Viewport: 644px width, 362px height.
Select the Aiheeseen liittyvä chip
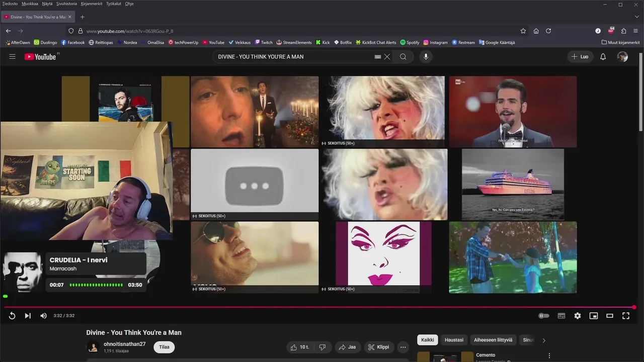point(493,340)
